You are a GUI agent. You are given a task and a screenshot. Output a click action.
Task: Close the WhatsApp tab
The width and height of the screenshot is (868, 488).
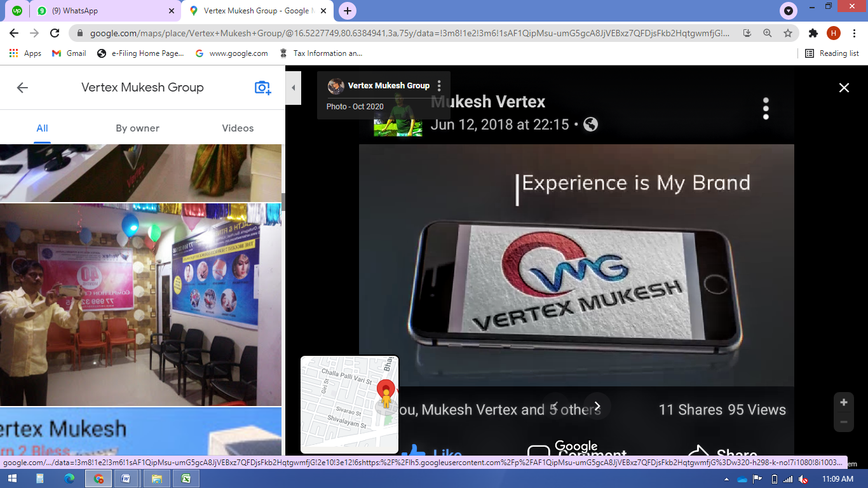tap(171, 11)
